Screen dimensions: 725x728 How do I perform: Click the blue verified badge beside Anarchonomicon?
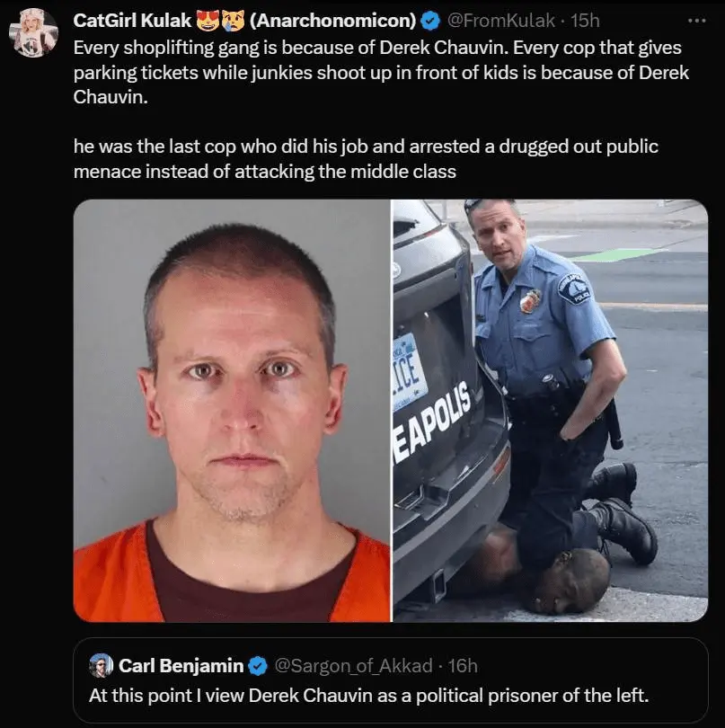(x=430, y=21)
